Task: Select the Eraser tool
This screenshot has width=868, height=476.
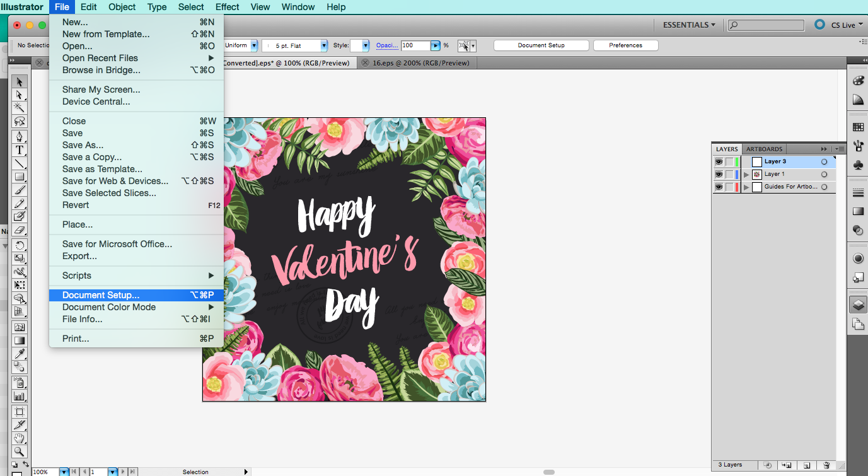Action: tap(20, 231)
